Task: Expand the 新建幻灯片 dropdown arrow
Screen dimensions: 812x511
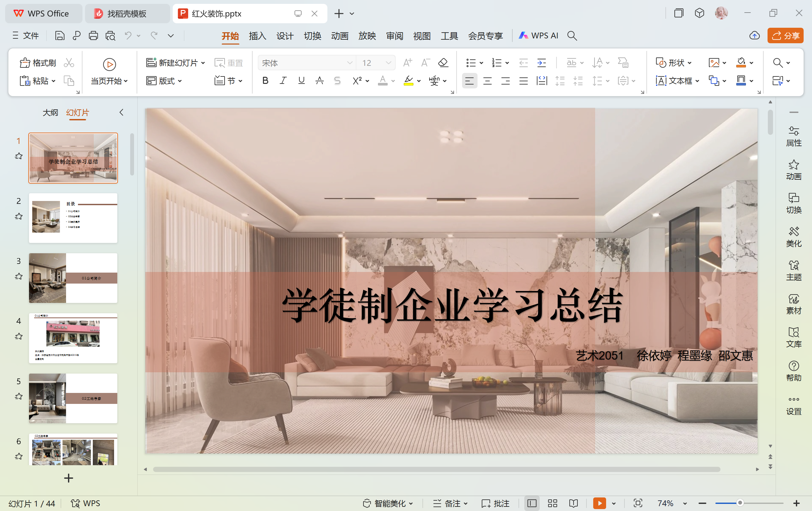Action: coord(203,63)
